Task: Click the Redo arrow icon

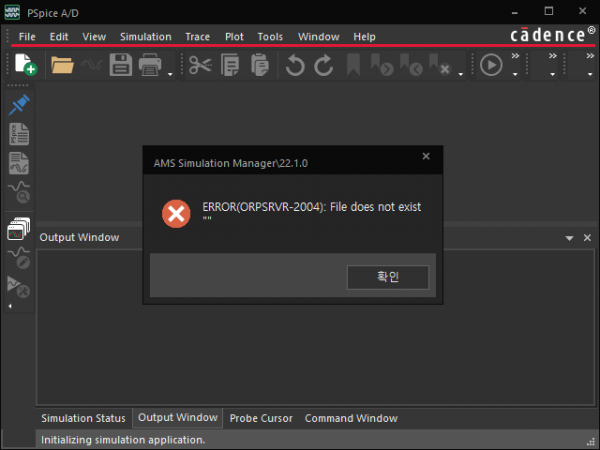Action: click(324, 65)
